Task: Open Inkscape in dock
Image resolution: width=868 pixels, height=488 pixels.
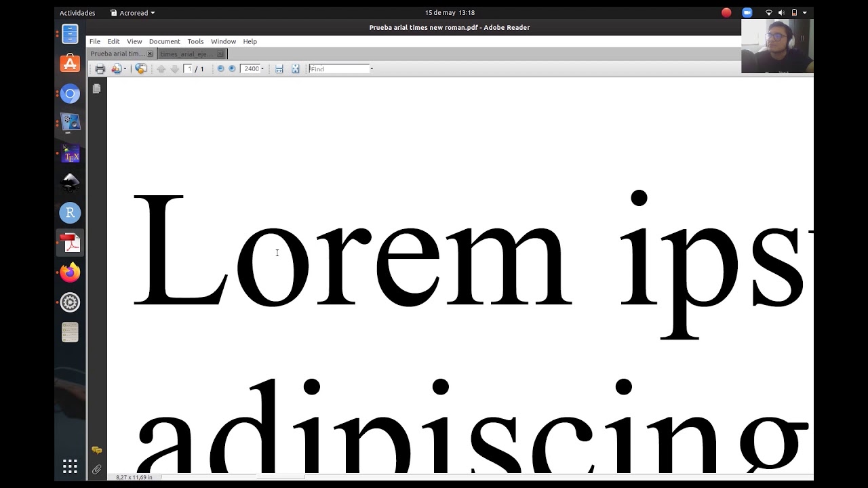Action: pyautogui.click(x=70, y=183)
